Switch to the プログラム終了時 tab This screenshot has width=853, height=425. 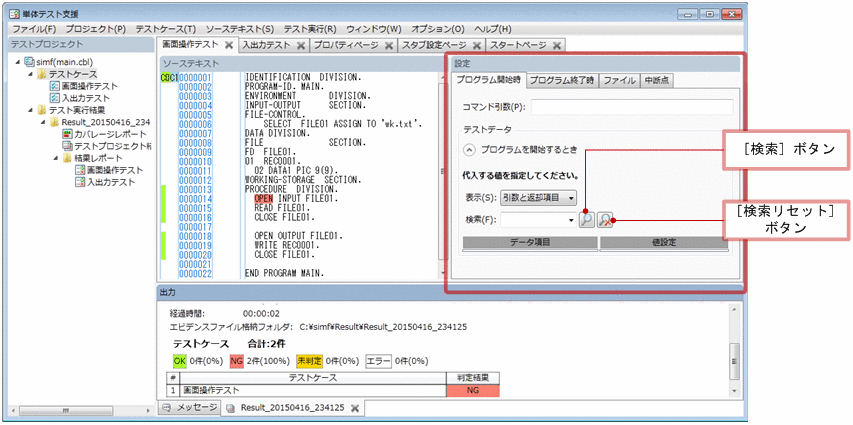(563, 81)
